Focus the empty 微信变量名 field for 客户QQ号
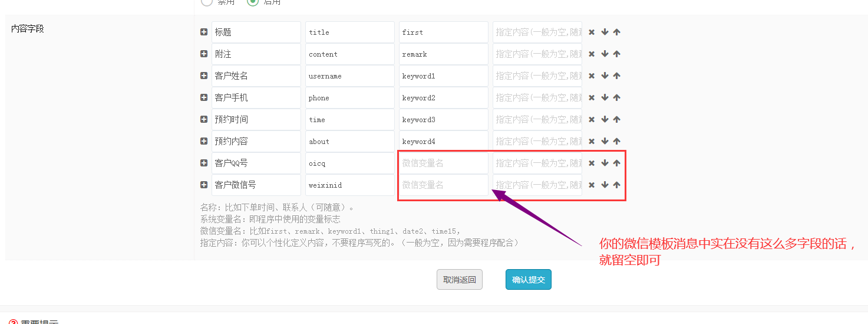Viewport: 868px width, 324px height. tap(443, 163)
